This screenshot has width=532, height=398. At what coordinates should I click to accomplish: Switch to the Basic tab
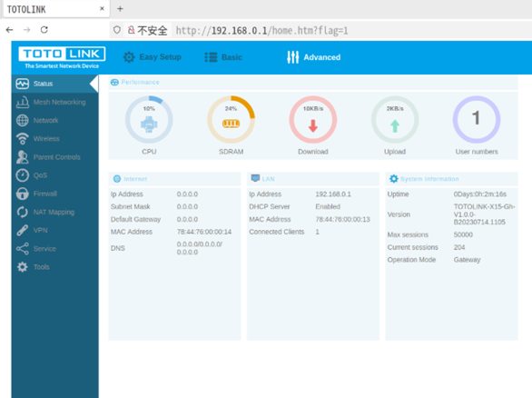click(223, 57)
